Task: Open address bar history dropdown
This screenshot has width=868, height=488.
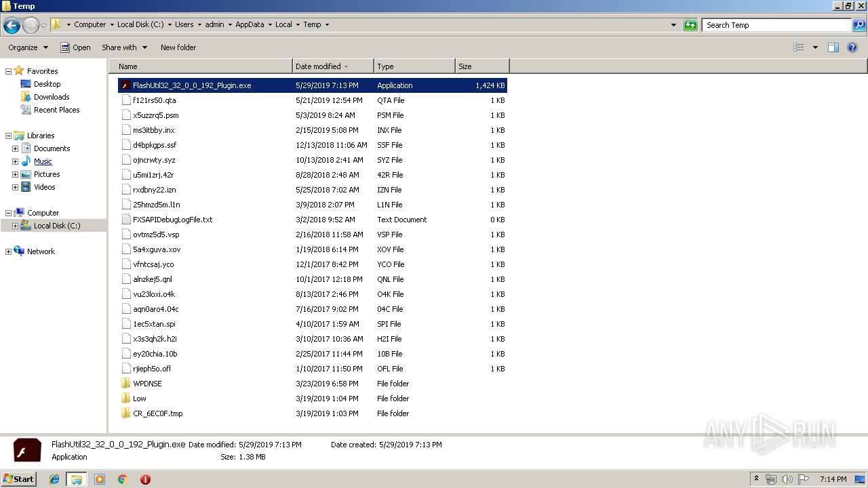Action: point(673,25)
